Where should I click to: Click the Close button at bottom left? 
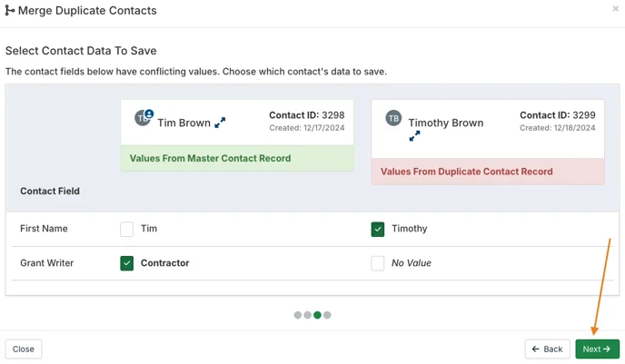pos(23,349)
